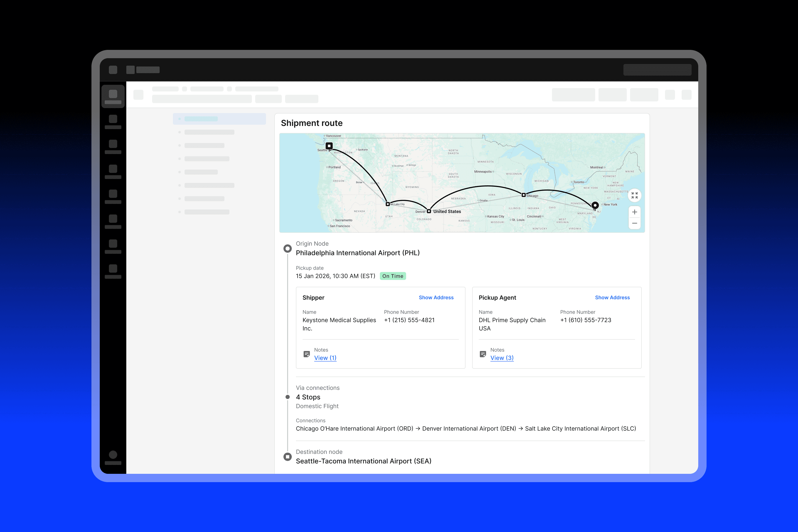Select the Denver stop marker on map
This screenshot has width=798, height=532.
pos(429,211)
